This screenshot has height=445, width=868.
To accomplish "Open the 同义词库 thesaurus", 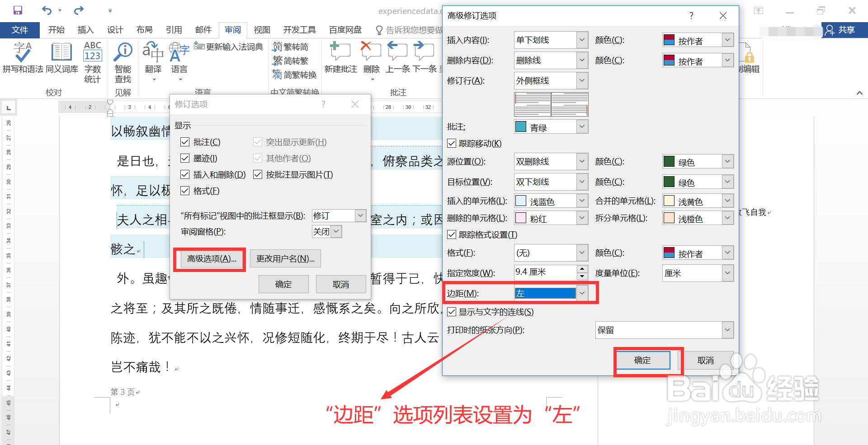I will pyautogui.click(x=62, y=57).
